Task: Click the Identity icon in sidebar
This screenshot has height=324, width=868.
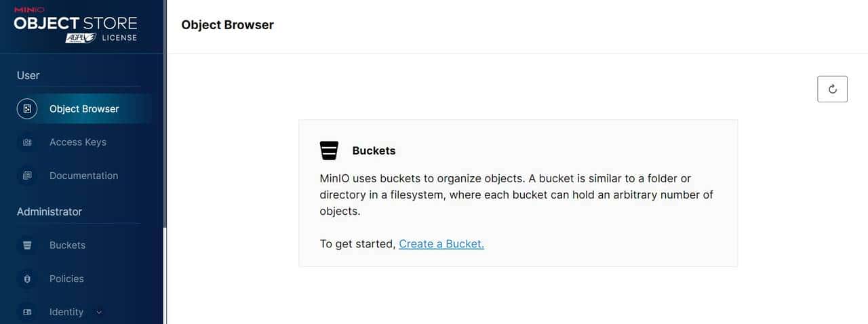Action: [x=27, y=312]
